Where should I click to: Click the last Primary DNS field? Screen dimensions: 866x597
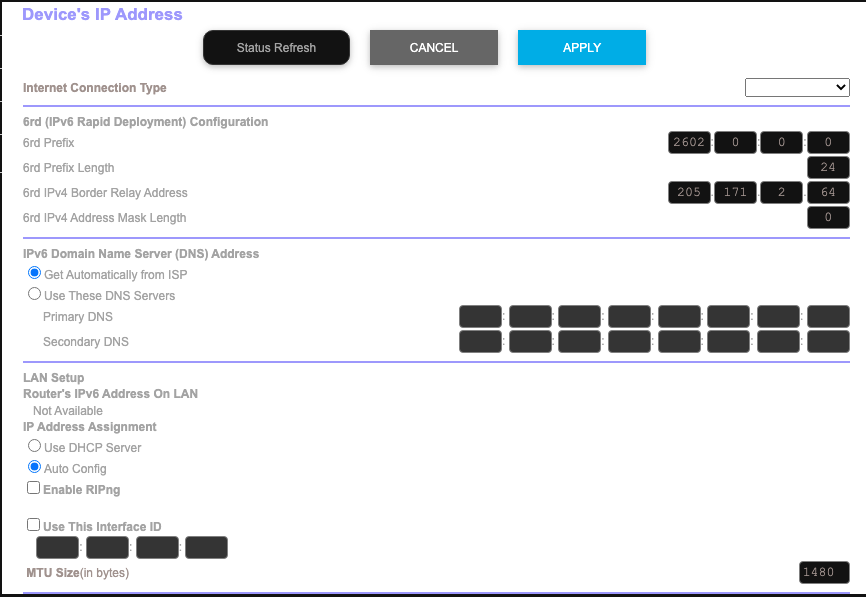[x=828, y=316]
